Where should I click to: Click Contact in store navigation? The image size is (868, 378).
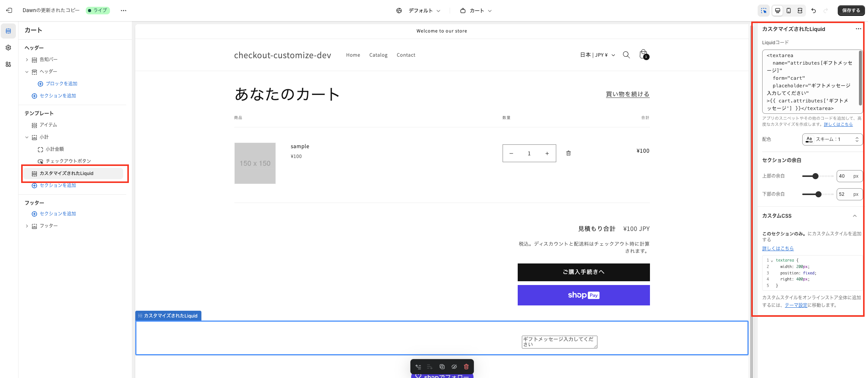click(x=406, y=55)
